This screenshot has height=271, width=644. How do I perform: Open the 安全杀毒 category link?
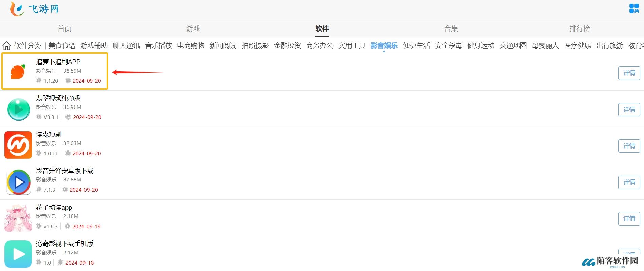coord(448,45)
